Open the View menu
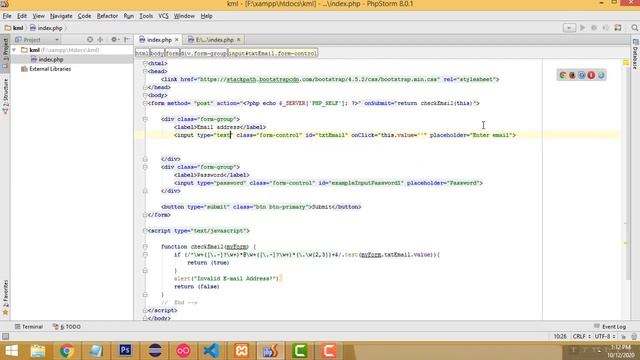 (38, 16)
